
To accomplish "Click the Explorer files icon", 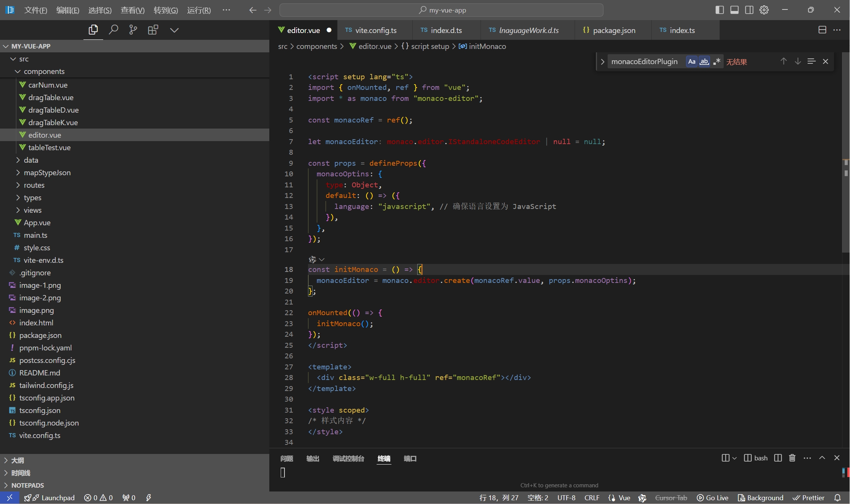I will (93, 30).
